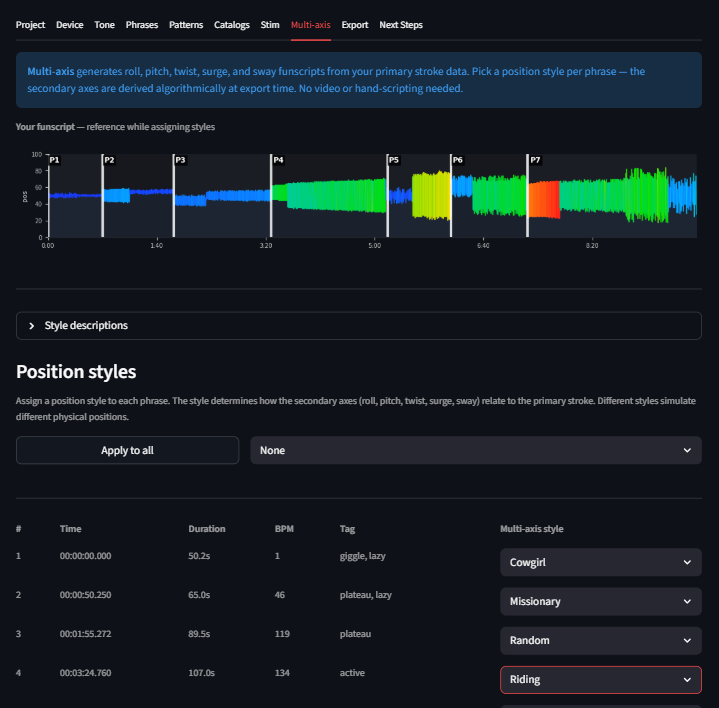Click the P4 phrase marker in the chart
Screen dimensions: 719x708
pos(279,161)
